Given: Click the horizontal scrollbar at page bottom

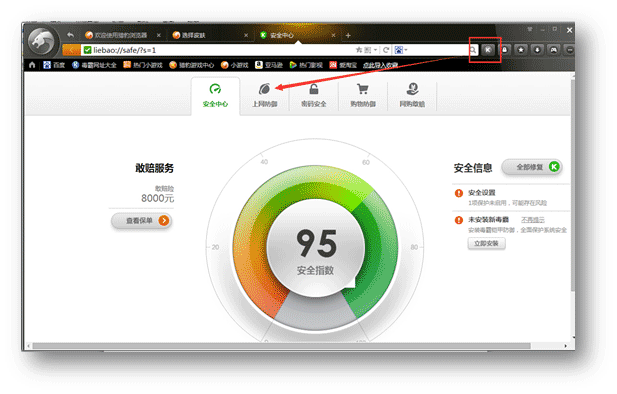Looking at the screenshot, I should (281, 346).
